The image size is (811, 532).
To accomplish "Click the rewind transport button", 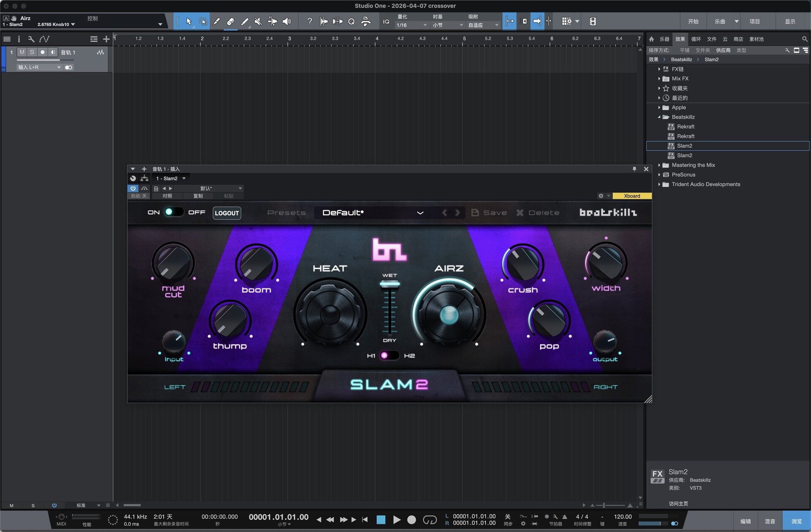I will pyautogui.click(x=330, y=520).
